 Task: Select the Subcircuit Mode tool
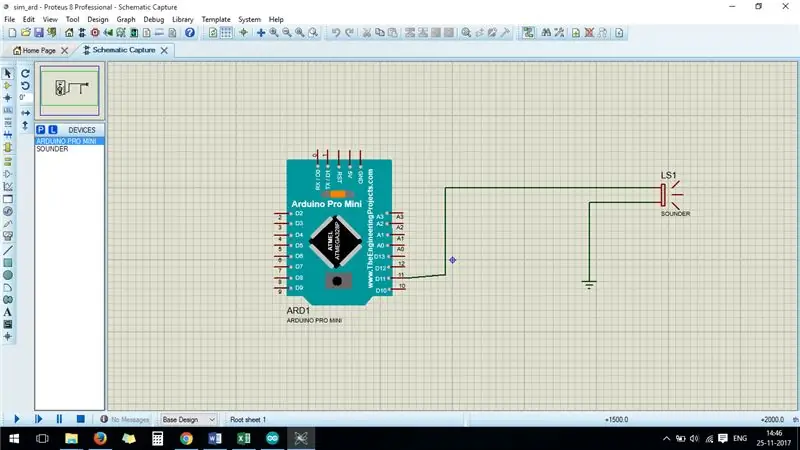8,147
